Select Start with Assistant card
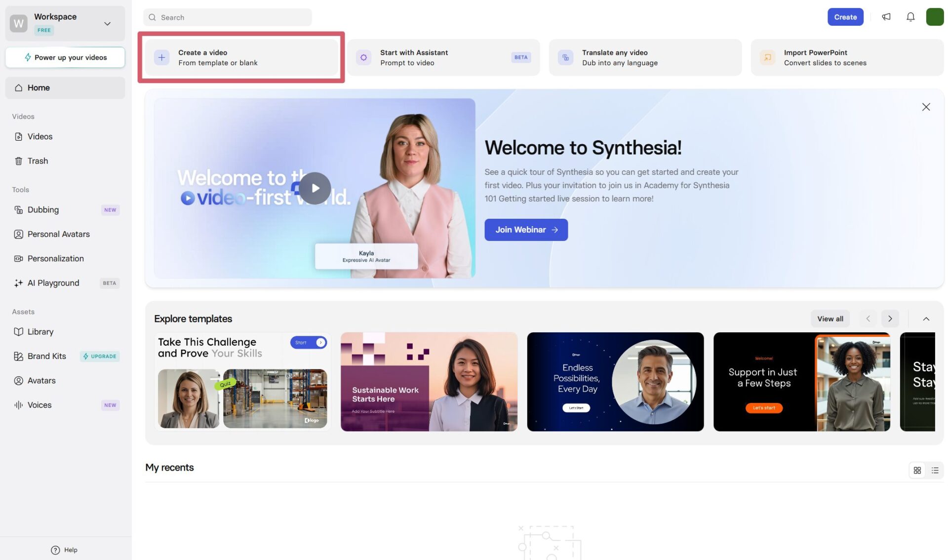 [443, 57]
